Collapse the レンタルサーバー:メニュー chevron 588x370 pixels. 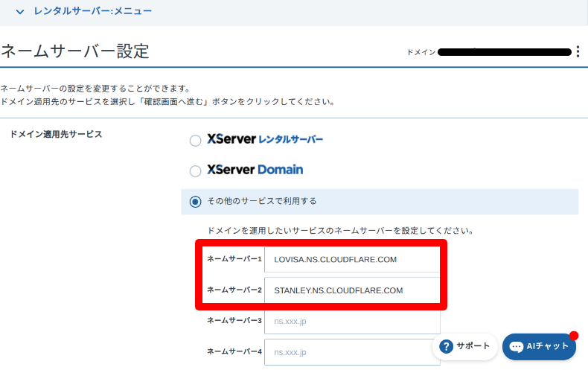(x=20, y=12)
